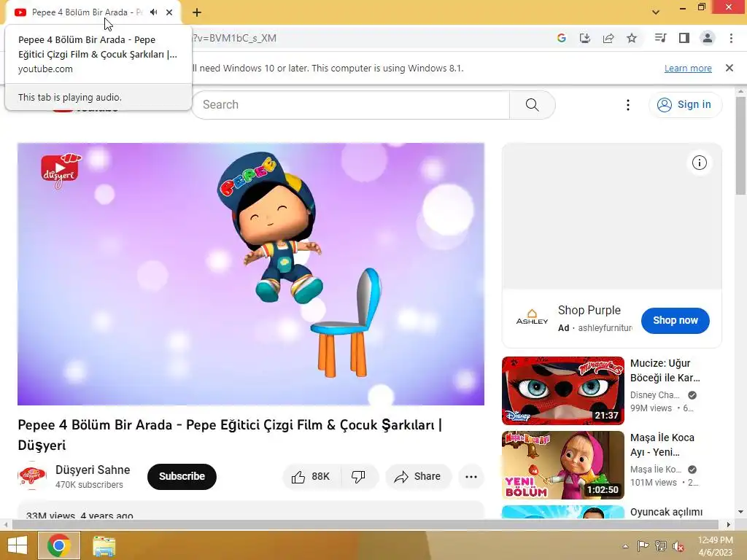Screen dimensions: 747x560
Task: Open Maşa İle Koca Ayı video thumbnail
Action: (563, 464)
